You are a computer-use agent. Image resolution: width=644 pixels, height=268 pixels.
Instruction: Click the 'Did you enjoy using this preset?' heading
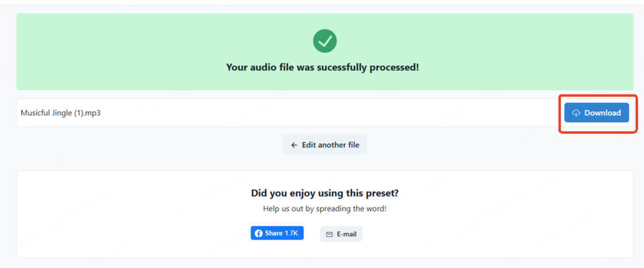(x=325, y=193)
